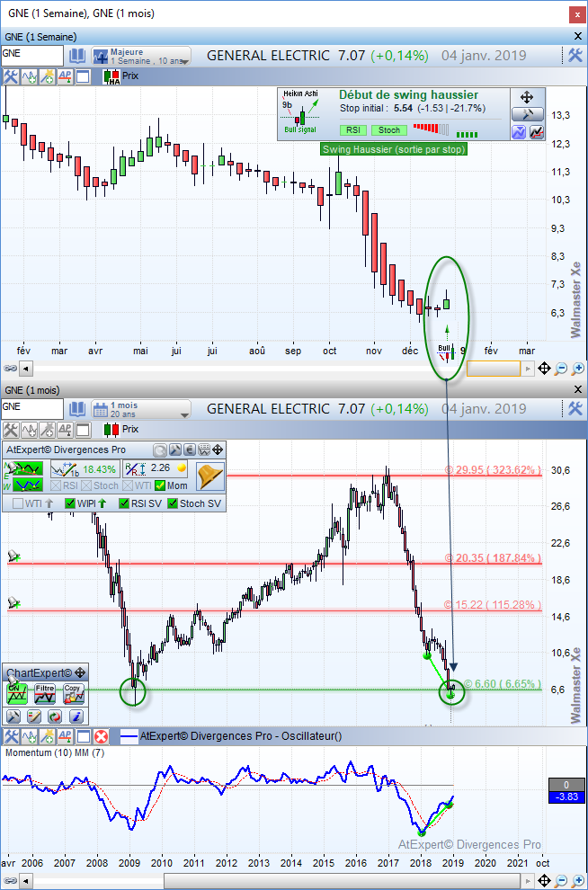
Task: Click the AP alert icon in weekly toolbar
Action: point(66,76)
